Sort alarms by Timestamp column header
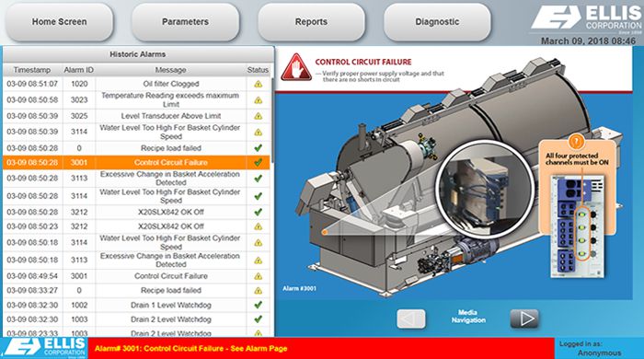644x359 pixels. click(32, 70)
